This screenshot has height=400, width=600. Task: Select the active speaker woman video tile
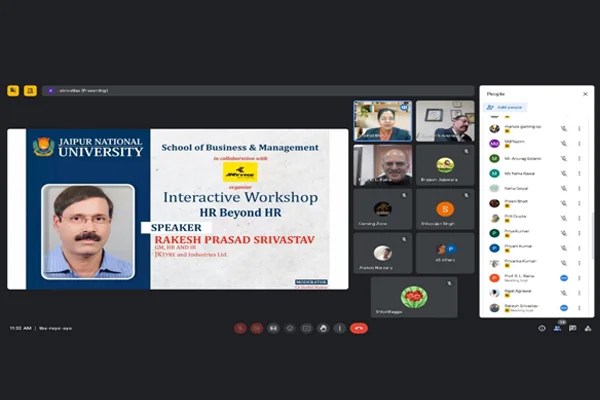click(x=383, y=121)
